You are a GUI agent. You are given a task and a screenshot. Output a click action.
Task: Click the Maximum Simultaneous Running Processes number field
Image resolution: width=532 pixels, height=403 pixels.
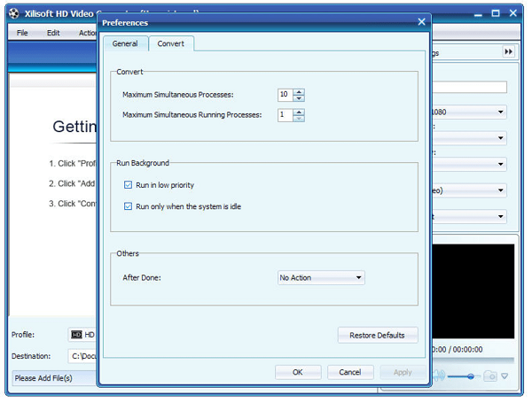point(287,115)
